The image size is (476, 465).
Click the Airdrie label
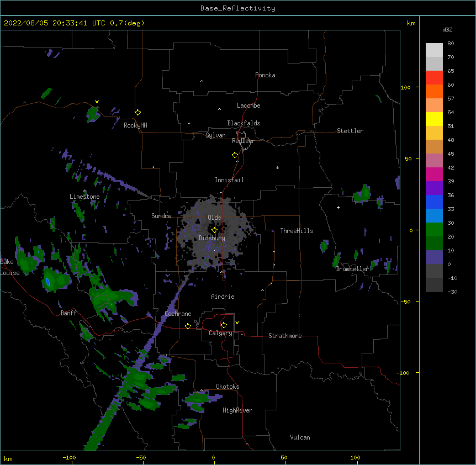pyautogui.click(x=223, y=297)
